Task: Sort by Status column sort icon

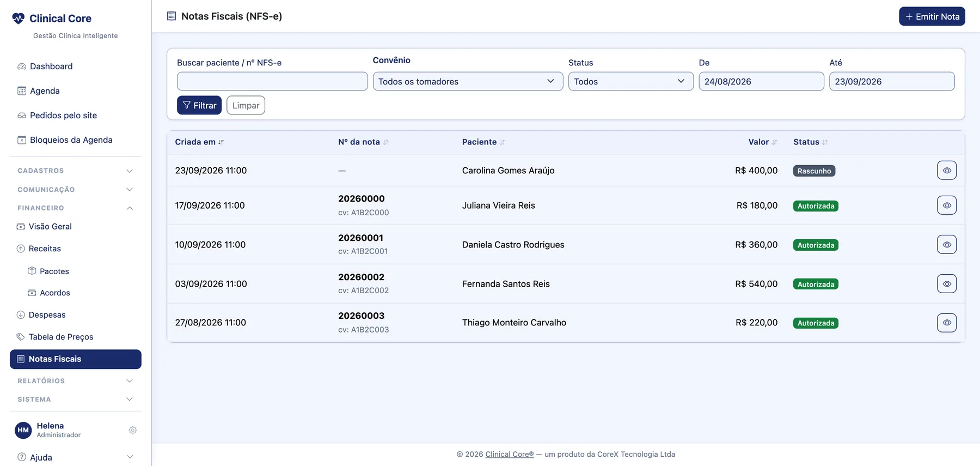Action: (825, 142)
